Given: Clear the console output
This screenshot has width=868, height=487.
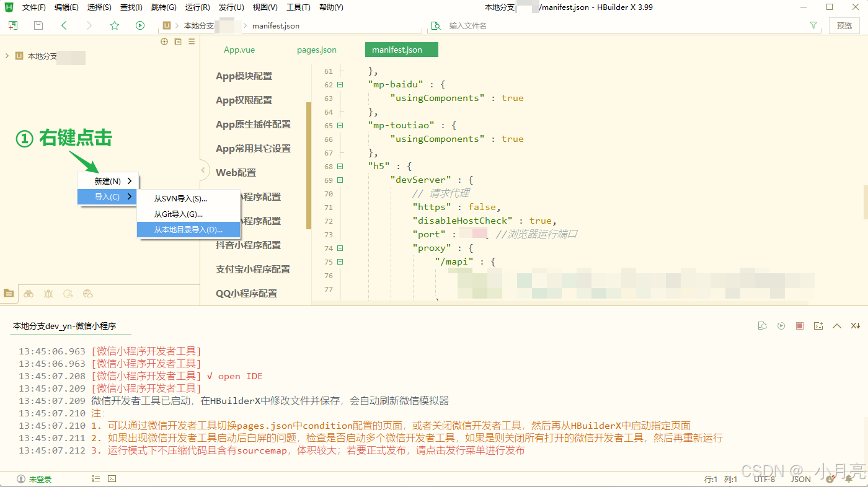Looking at the screenshot, I should (762, 325).
